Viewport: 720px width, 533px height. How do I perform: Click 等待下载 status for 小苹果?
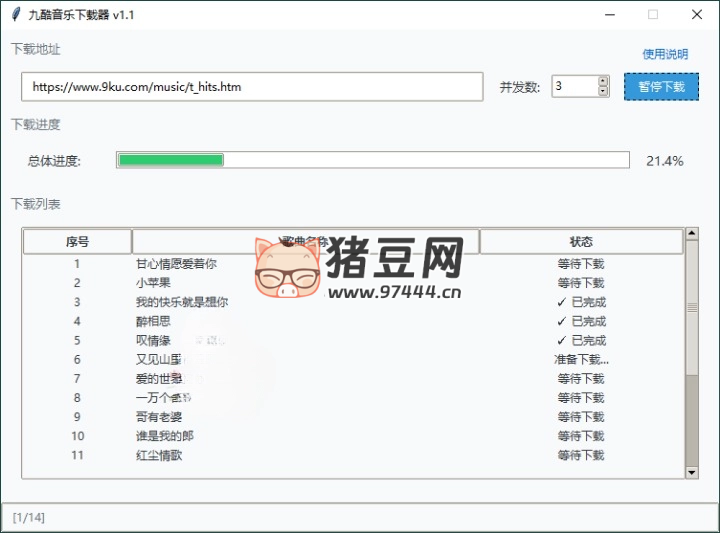581,283
